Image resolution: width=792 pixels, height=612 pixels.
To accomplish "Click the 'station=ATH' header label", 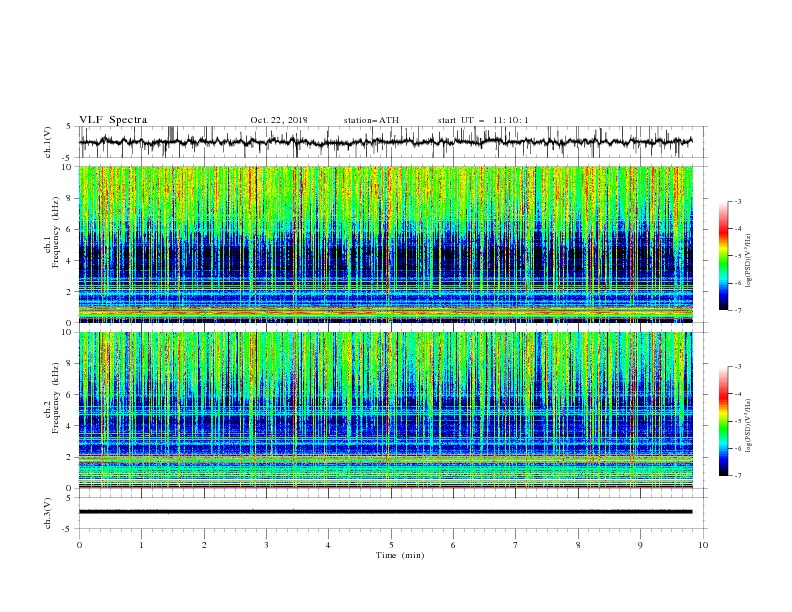I will click(x=371, y=120).
